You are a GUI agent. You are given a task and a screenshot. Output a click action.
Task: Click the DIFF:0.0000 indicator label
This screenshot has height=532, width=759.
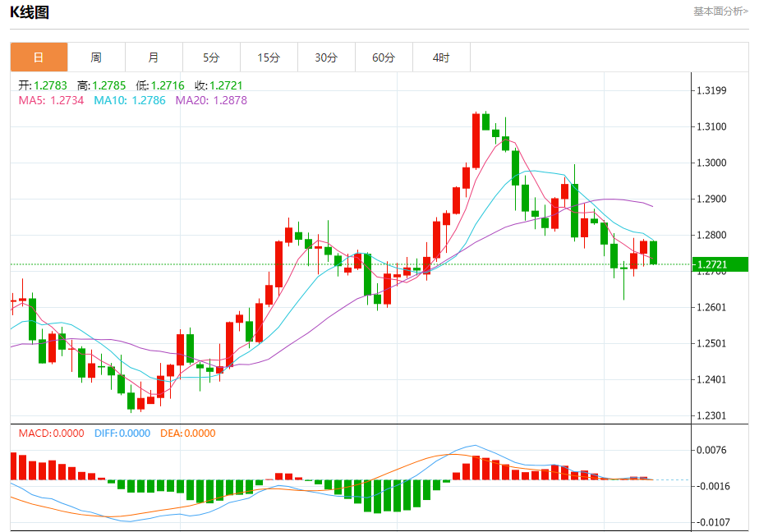[x=122, y=433]
